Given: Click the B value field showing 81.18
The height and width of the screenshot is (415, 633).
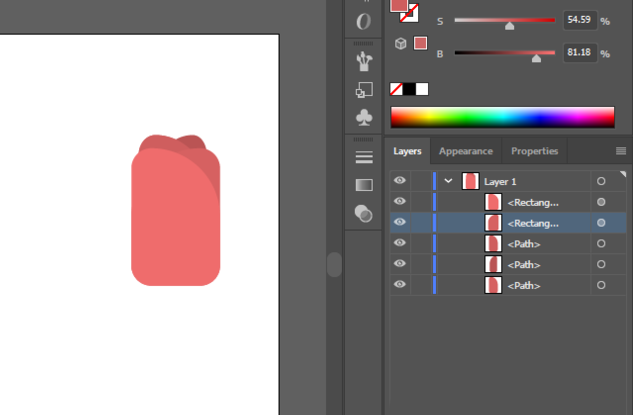Looking at the screenshot, I should [x=580, y=52].
